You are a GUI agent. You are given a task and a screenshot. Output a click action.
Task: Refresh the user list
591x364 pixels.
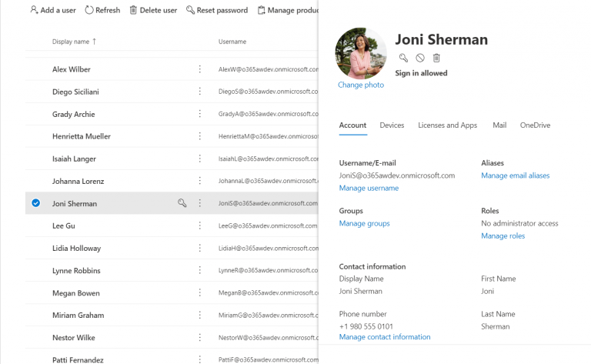click(x=102, y=10)
